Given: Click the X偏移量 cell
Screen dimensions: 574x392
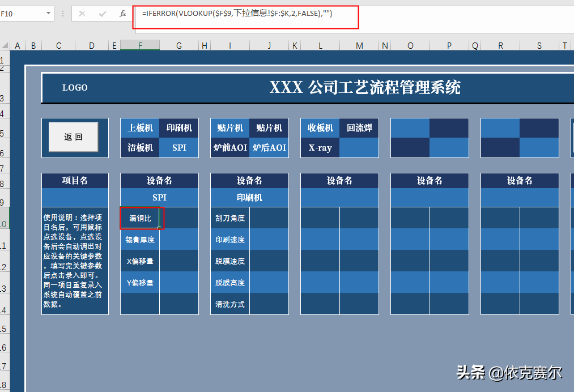Looking at the screenshot, I should tap(140, 261).
